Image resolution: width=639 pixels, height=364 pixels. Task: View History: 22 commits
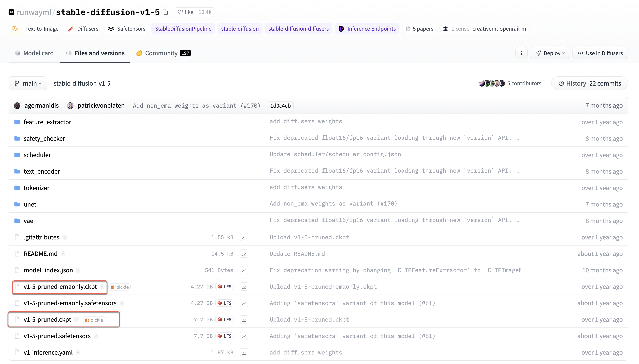coord(589,83)
